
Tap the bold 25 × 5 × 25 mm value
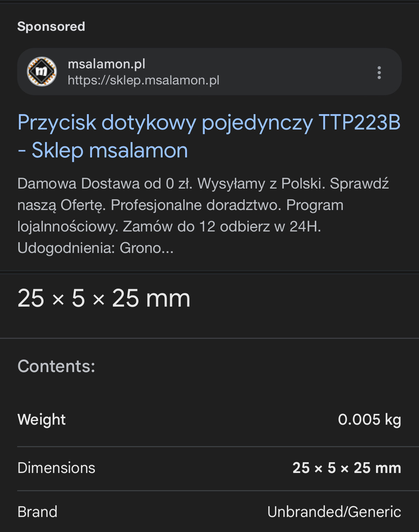[x=347, y=468]
